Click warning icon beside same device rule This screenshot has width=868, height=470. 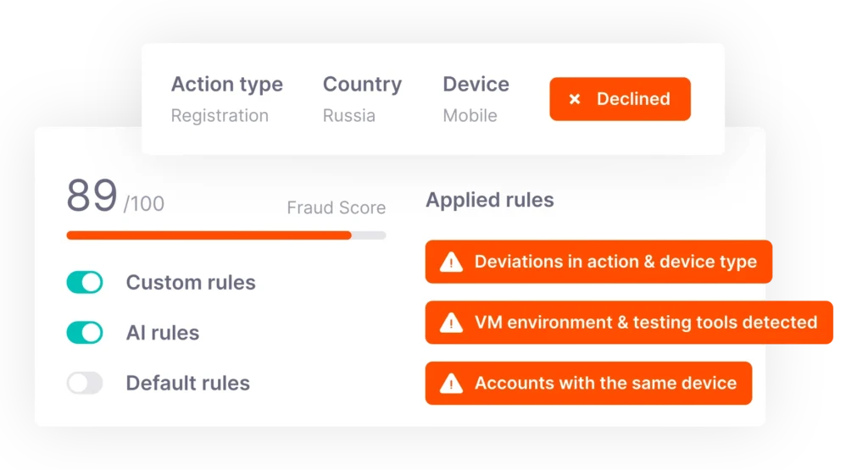(x=451, y=384)
